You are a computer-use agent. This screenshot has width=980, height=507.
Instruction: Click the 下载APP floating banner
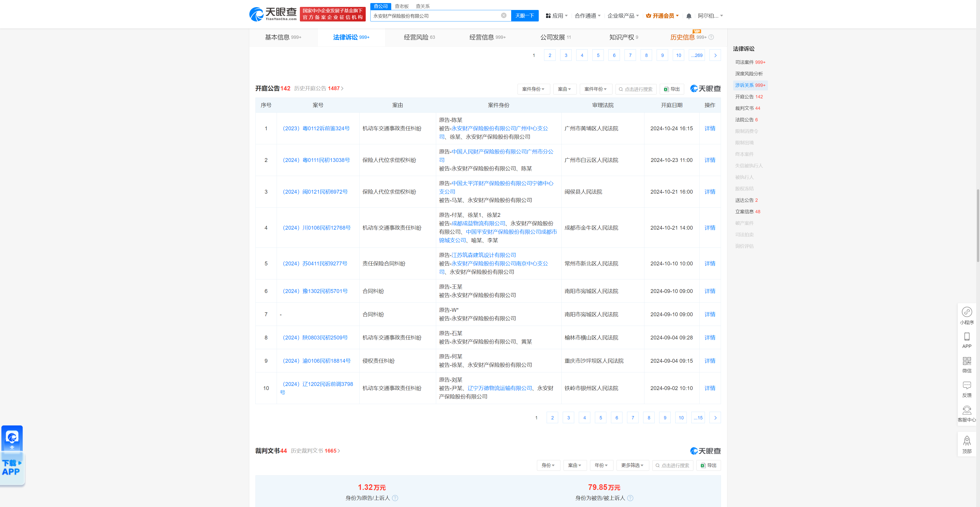click(x=12, y=455)
